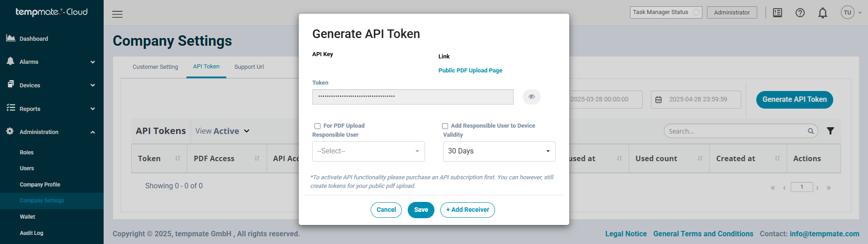Image resolution: width=868 pixels, height=244 pixels.
Task: Open the notifications bell
Action: (x=823, y=13)
